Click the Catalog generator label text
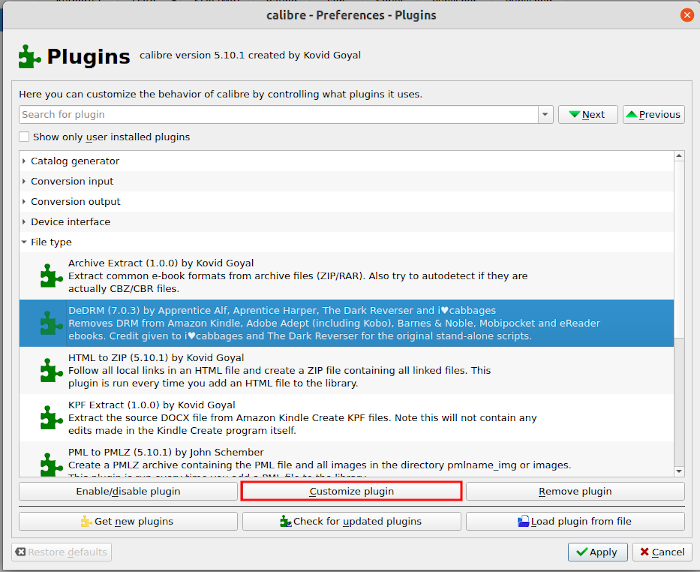The image size is (700, 572). [x=75, y=161]
